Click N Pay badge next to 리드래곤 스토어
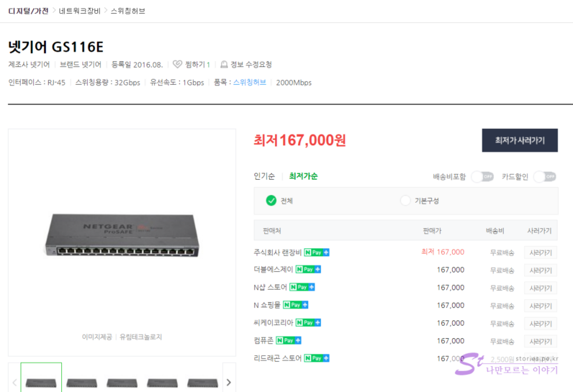 (316, 358)
